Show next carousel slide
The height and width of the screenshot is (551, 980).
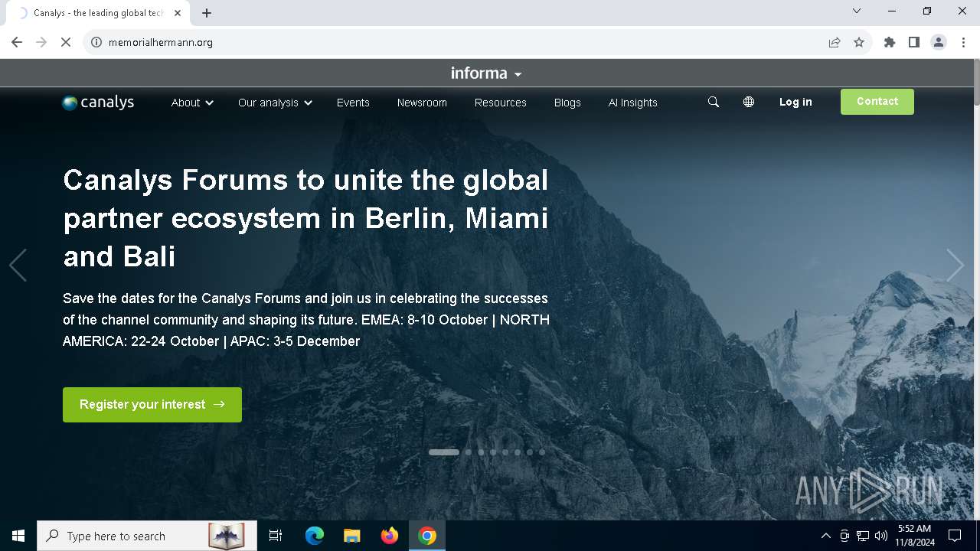[955, 266]
